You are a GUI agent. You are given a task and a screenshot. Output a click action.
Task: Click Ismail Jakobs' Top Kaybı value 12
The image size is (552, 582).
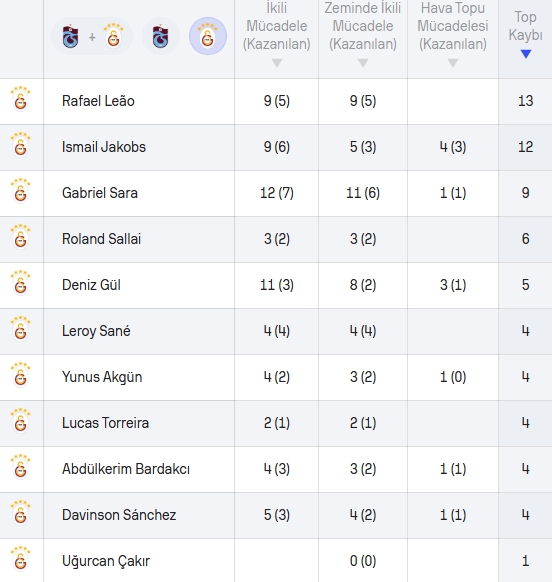point(526,147)
